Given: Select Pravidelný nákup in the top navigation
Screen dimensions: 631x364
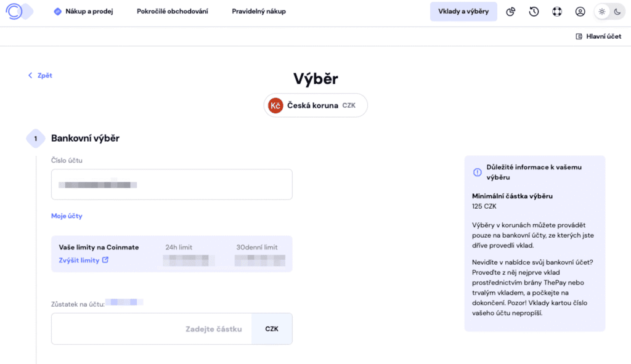Looking at the screenshot, I should click(x=259, y=12).
